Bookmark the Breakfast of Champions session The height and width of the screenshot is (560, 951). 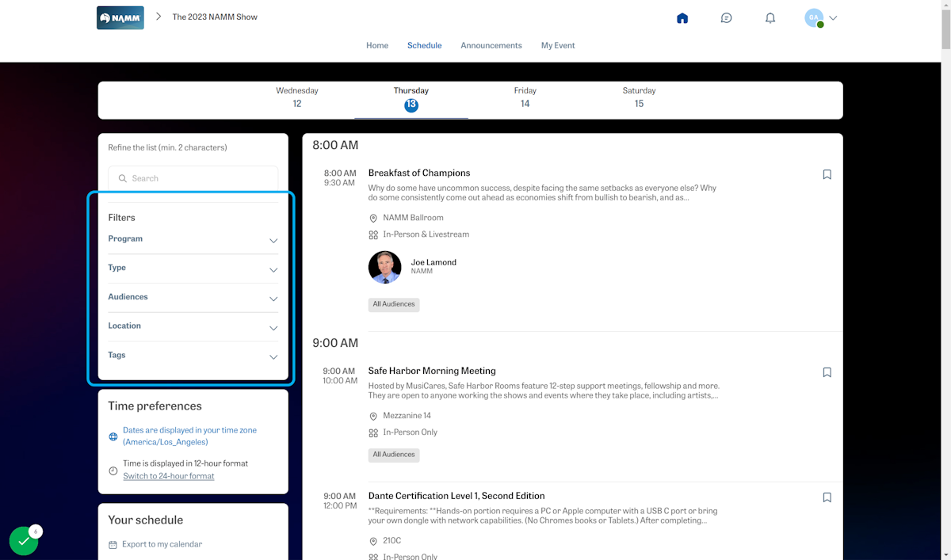[x=827, y=174]
